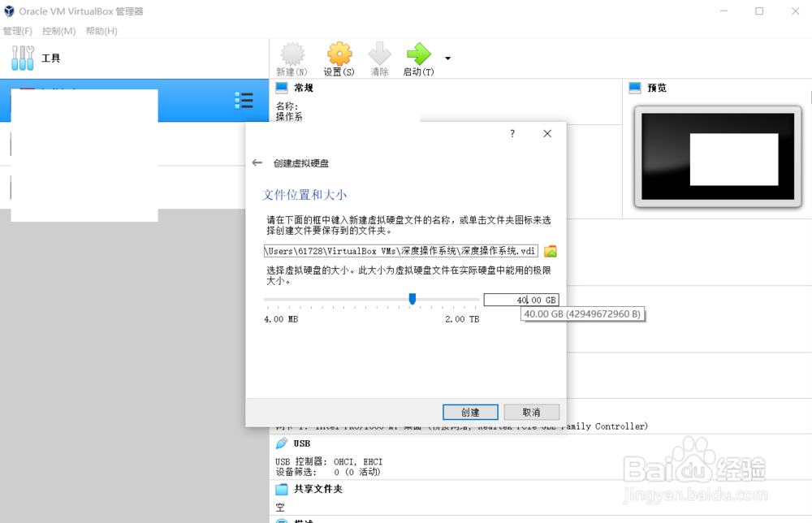Click the 40.00 GB size field

(x=521, y=300)
